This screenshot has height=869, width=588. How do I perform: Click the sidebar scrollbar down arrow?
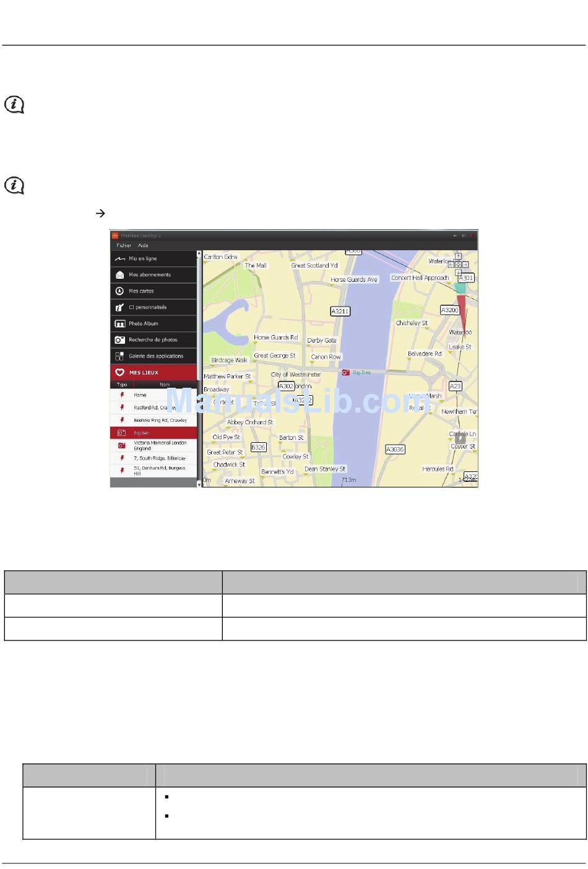point(199,484)
